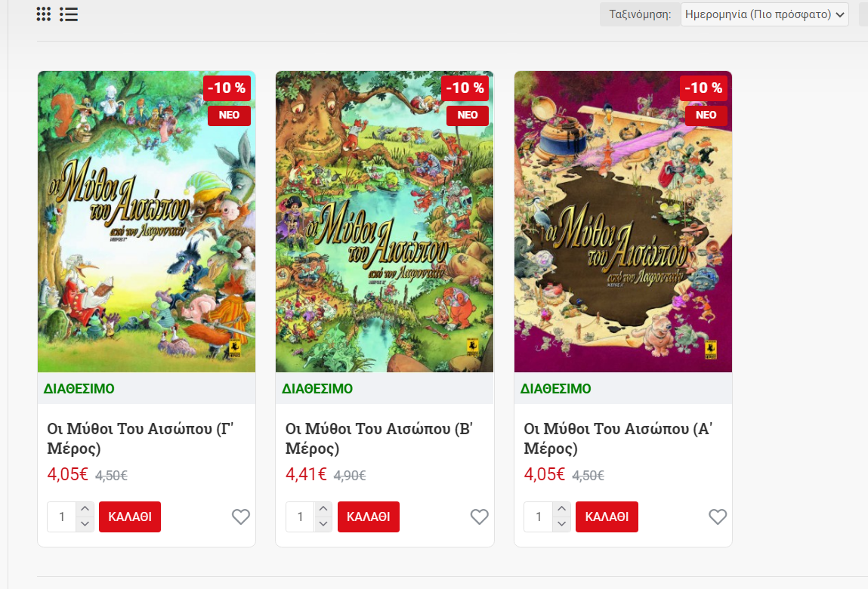Add Β' Μέρος book to wishlist heart
The width and height of the screenshot is (868, 589).
pyautogui.click(x=480, y=517)
